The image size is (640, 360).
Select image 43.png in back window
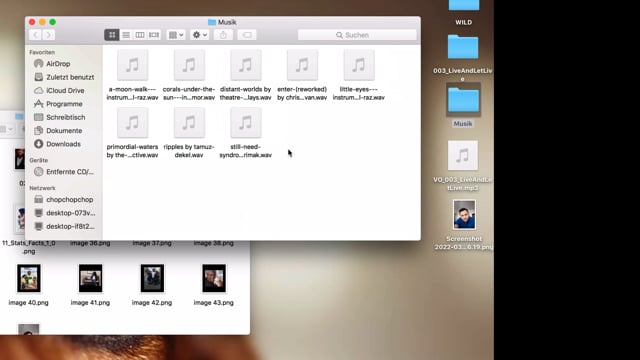tap(214, 278)
